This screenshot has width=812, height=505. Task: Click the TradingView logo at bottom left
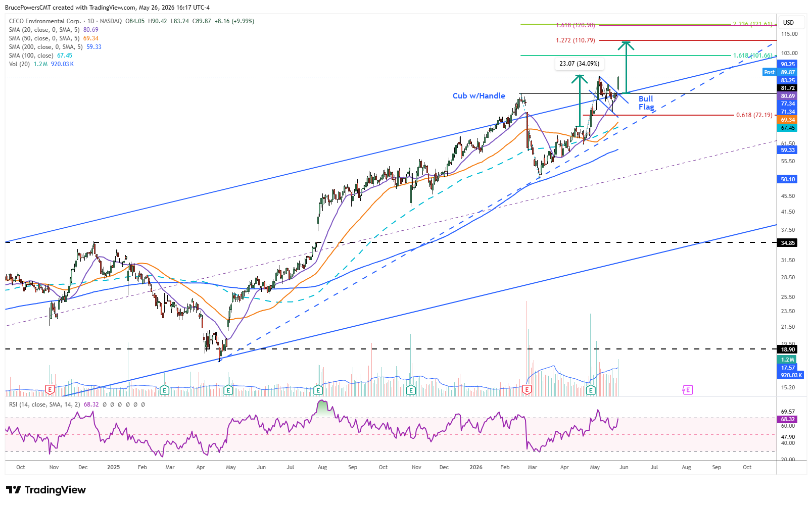pos(46,490)
